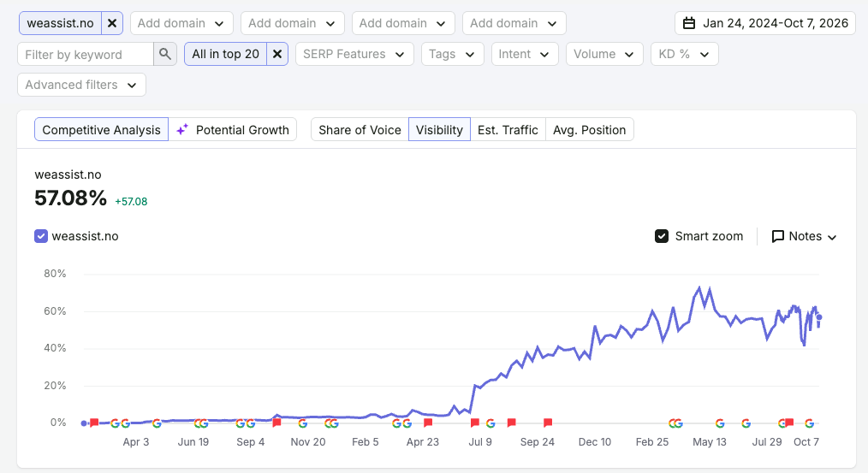Toggle the Smart zoom checkbox
The image size is (868, 473).
(x=662, y=236)
